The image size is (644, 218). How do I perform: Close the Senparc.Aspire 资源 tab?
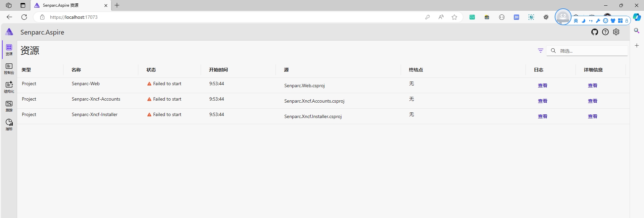click(x=106, y=5)
